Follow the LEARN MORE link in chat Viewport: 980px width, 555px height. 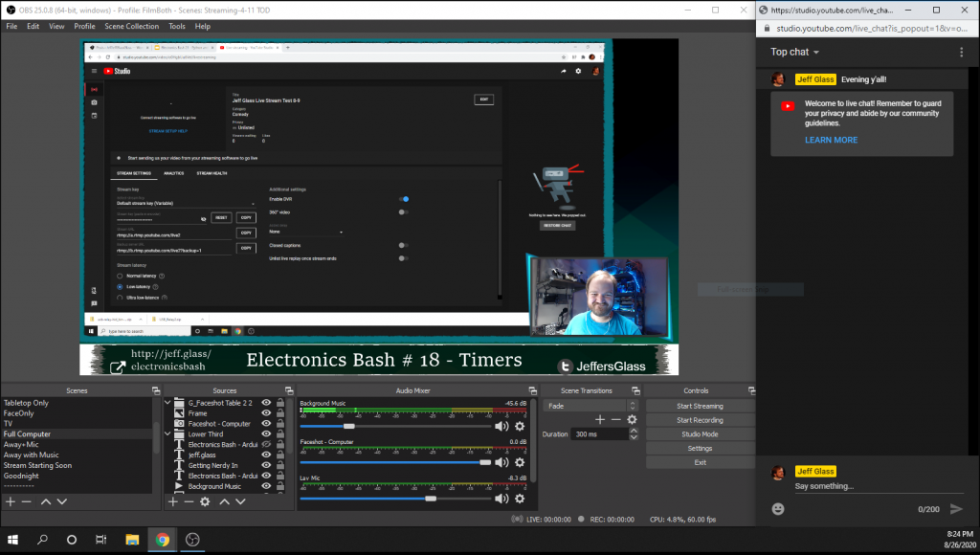pyautogui.click(x=831, y=140)
